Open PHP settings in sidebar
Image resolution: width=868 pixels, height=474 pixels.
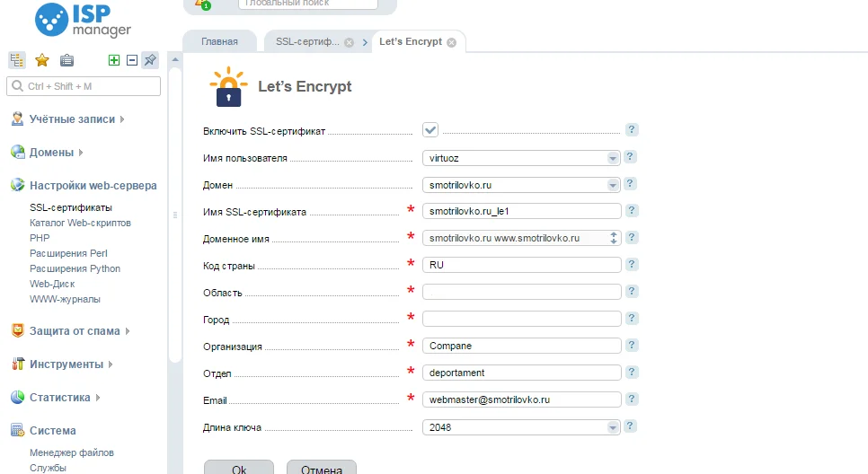[40, 238]
